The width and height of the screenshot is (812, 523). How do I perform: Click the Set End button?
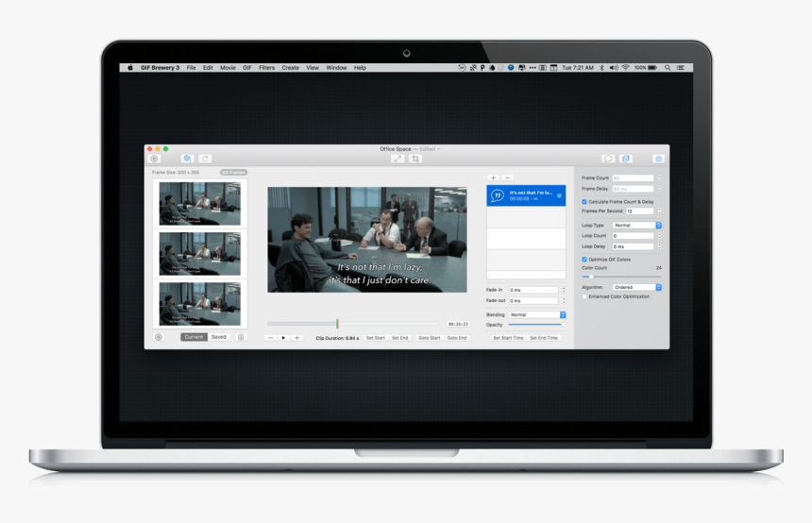399,338
